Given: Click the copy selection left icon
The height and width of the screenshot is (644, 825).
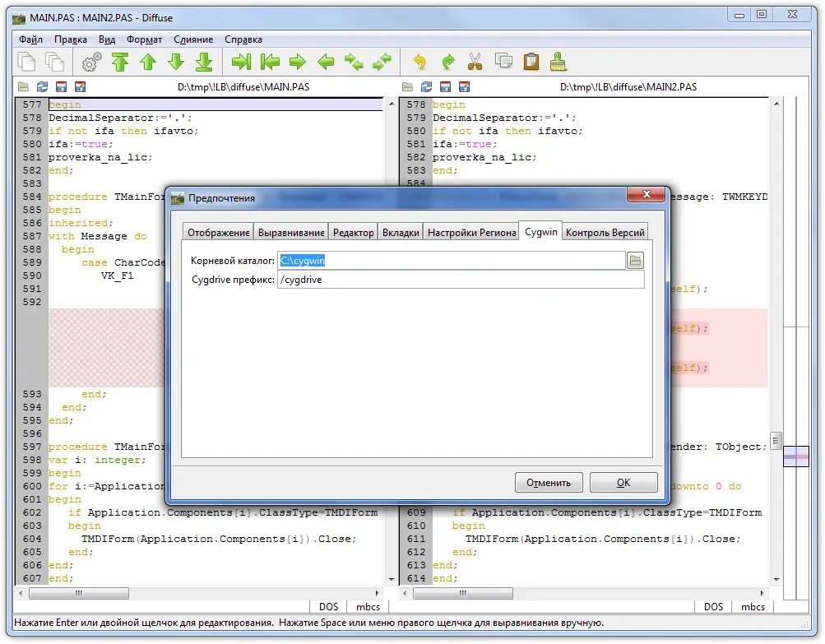Looking at the screenshot, I should [270, 62].
